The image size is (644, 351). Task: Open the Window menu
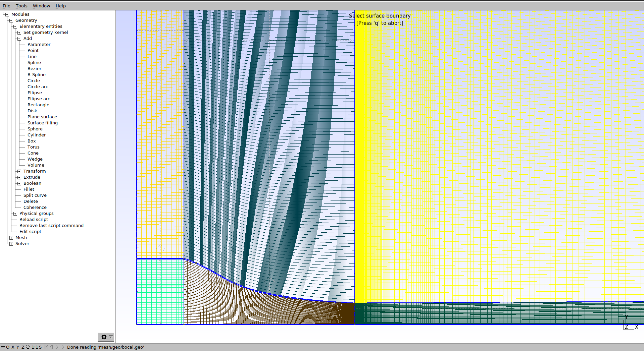(41, 6)
